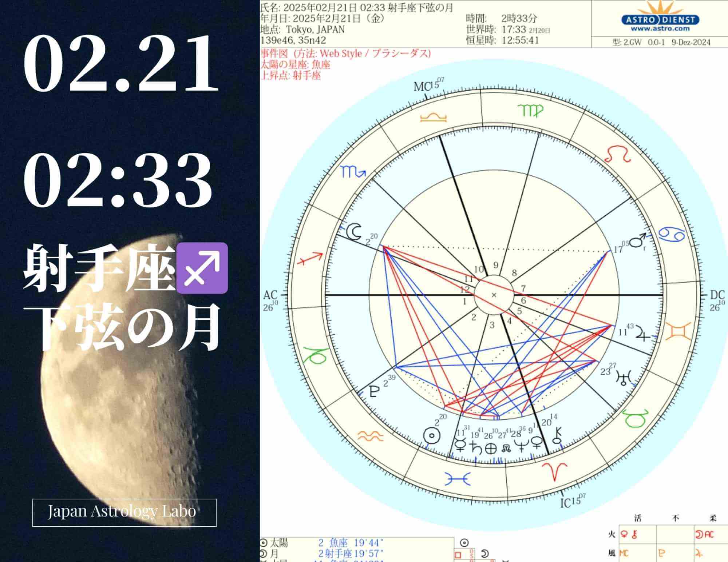The width and height of the screenshot is (728, 562).
Task: Select house number 4 near the chart center
Action: 509,321
